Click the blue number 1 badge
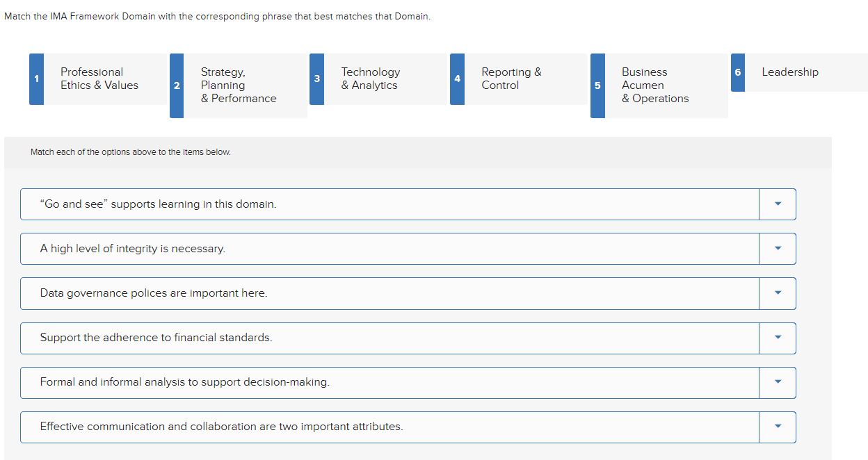 coord(36,79)
